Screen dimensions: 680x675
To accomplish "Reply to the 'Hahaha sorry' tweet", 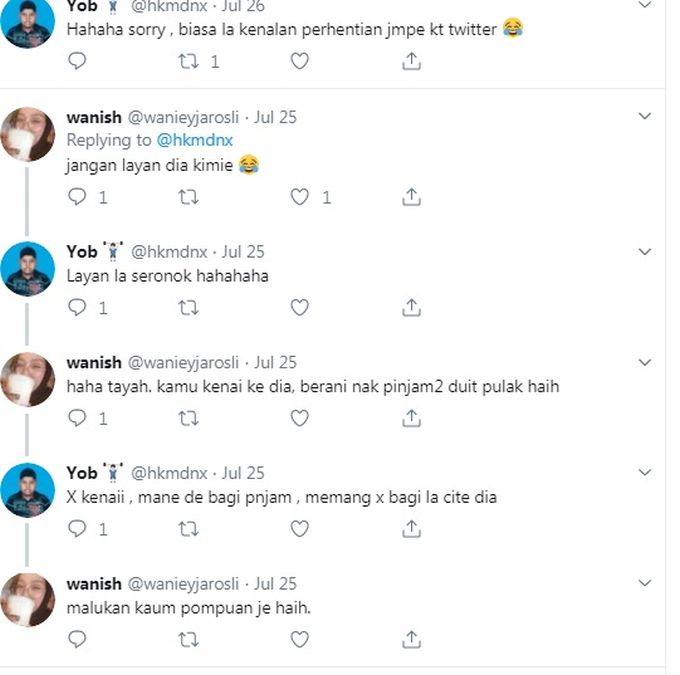I will [77, 61].
